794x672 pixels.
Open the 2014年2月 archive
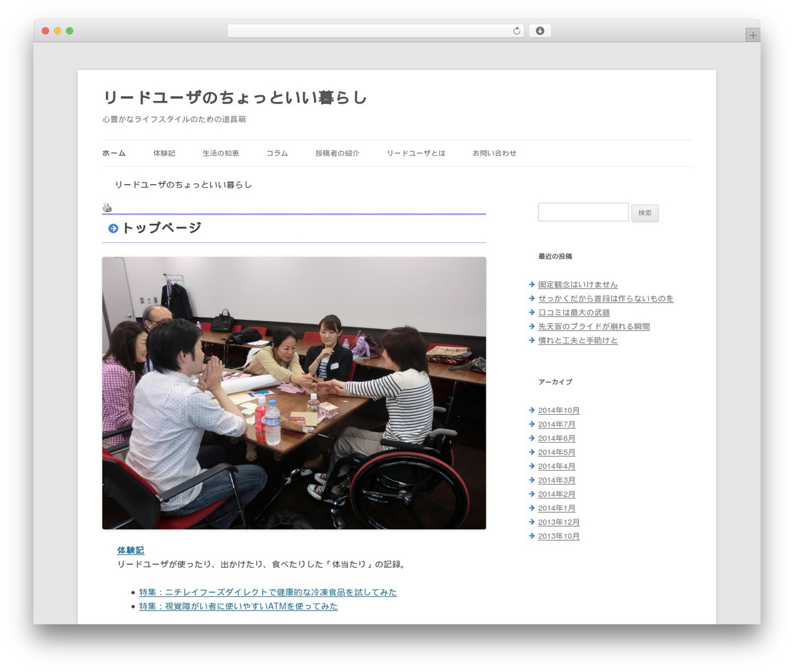(x=556, y=494)
